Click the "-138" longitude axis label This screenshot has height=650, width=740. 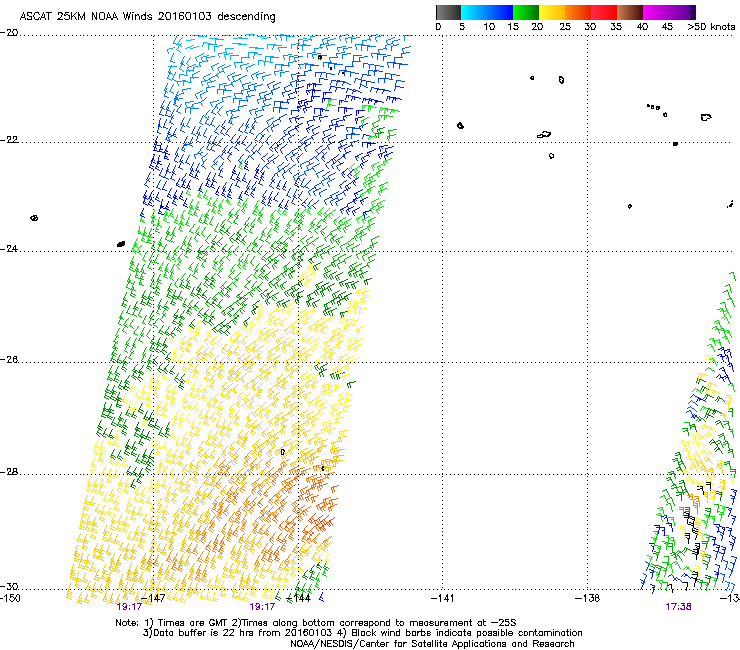pyautogui.click(x=588, y=598)
